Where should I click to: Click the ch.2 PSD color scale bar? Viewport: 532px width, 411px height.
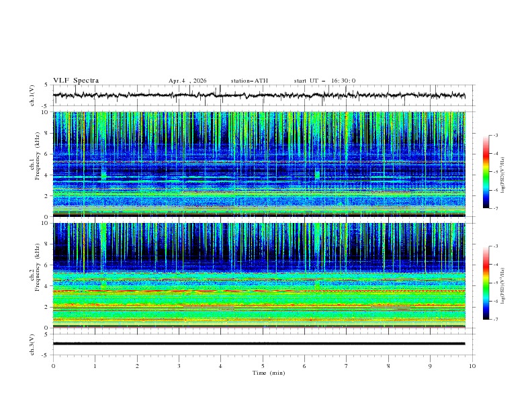click(x=486, y=283)
